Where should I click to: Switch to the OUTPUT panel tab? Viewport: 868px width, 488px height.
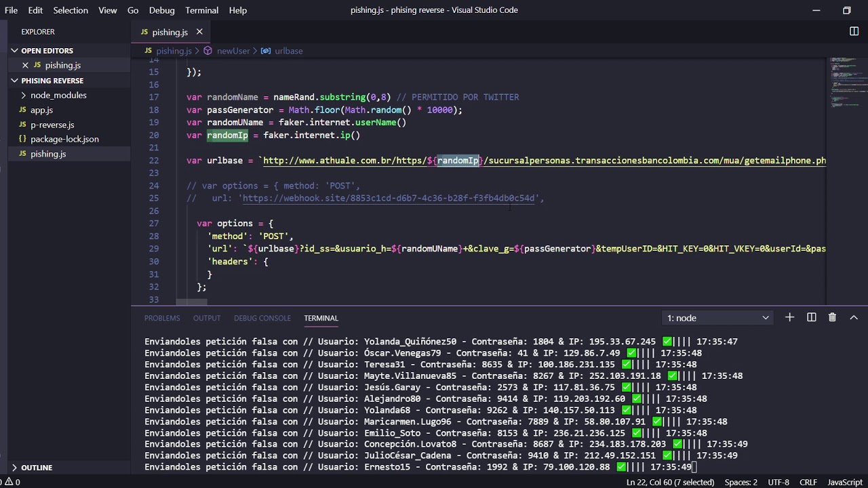tap(207, 318)
